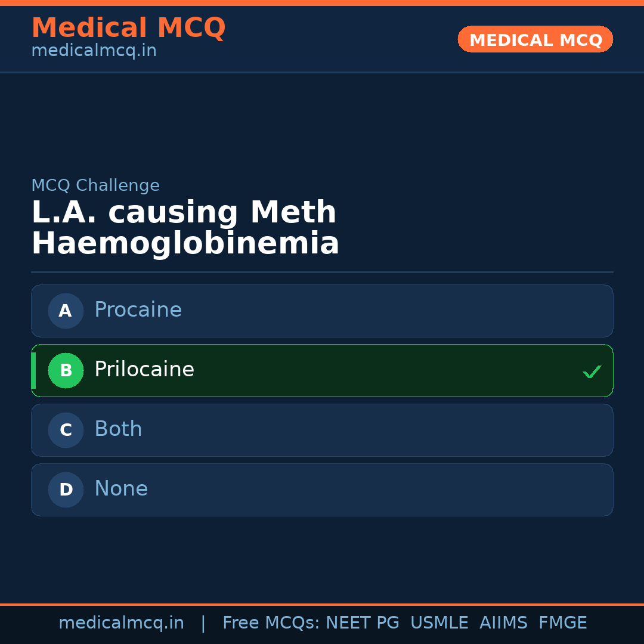Screen dimensions: 644x644
Task: Select the Procaine answer text
Action: coord(138,310)
